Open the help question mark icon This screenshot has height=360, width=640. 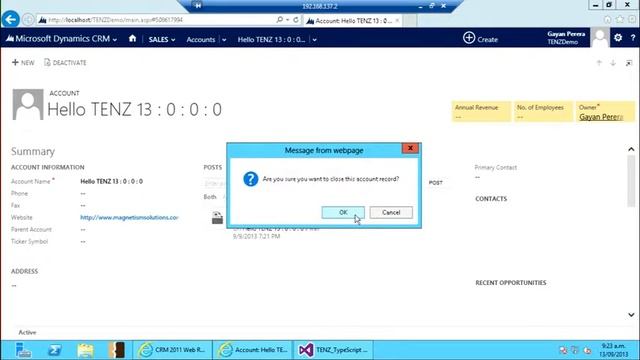(x=633, y=38)
